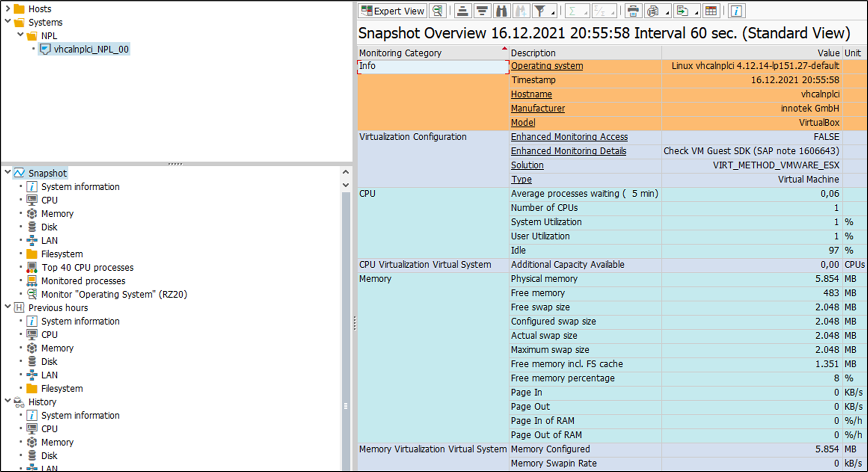Open the export dropdown arrow
868x472 pixels.
696,12
